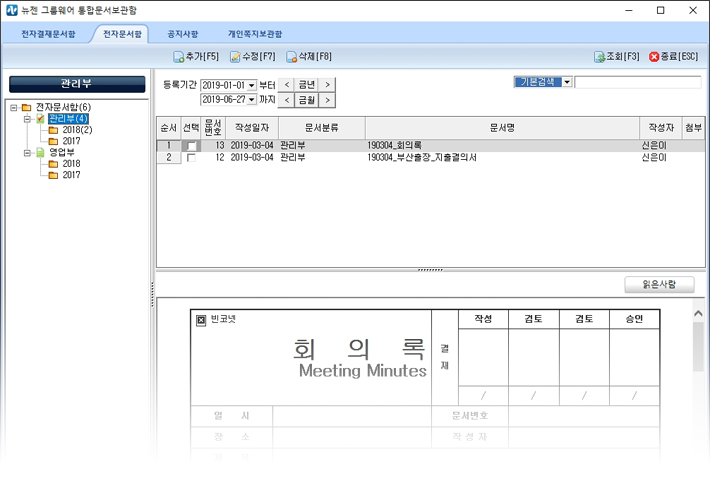Click the 첨부 column header
This screenshot has height=483, width=710.
click(x=693, y=128)
